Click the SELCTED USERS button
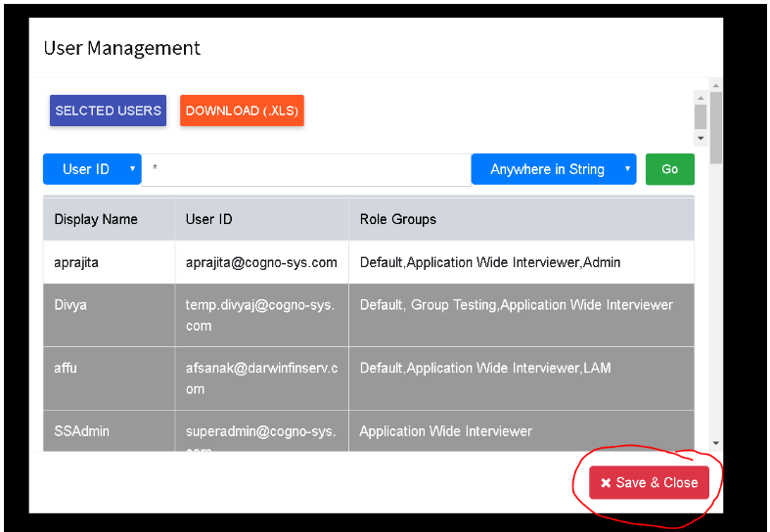770x532 pixels. coord(108,111)
